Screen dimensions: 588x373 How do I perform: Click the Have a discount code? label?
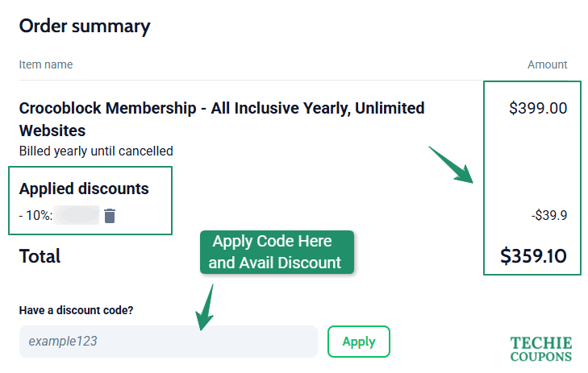pos(76,310)
